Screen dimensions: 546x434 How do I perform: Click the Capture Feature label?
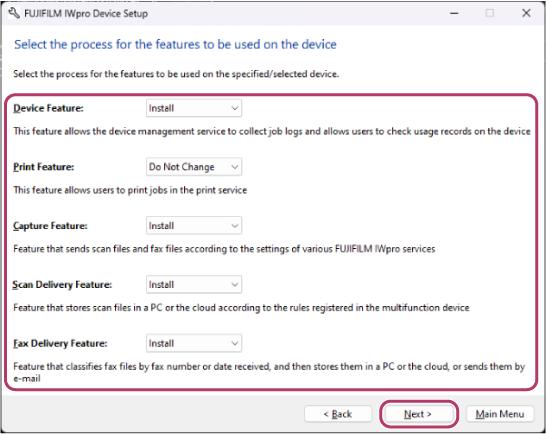(x=50, y=226)
